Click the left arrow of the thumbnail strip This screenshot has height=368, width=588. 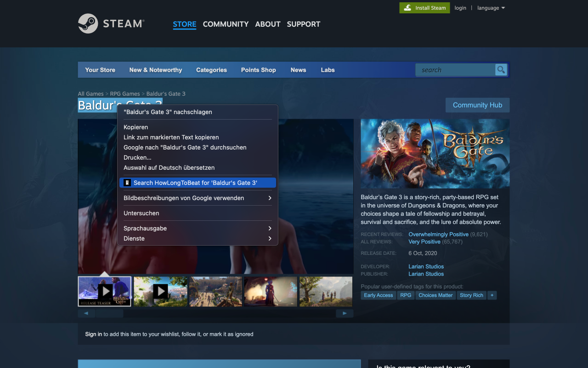point(86,314)
